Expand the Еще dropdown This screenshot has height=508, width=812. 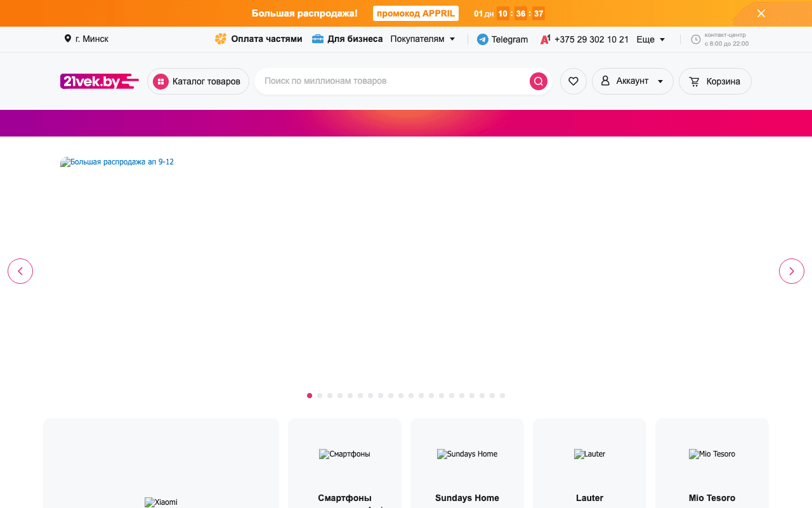click(651, 39)
